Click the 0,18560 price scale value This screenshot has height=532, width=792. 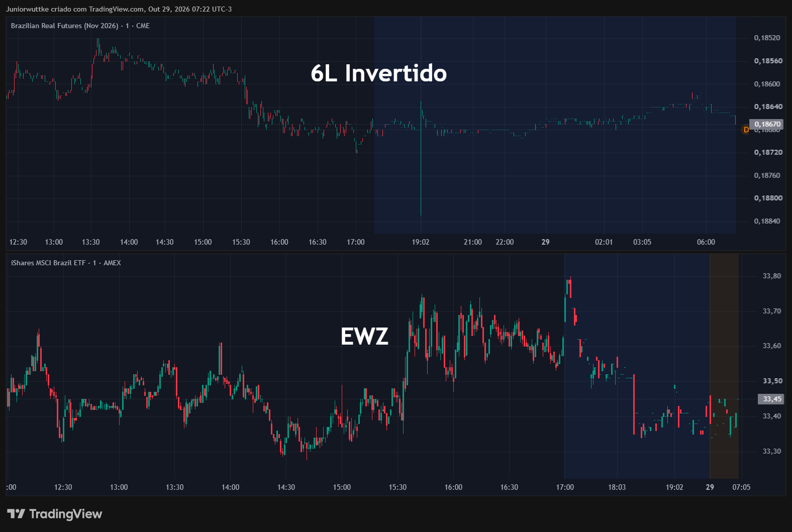(x=768, y=61)
